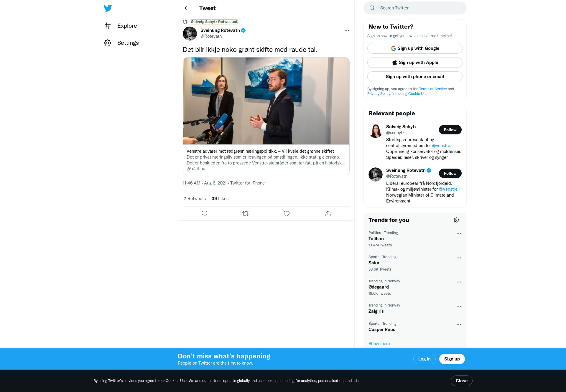566x392 pixels.
Task: Open Trends for you settings gear
Action: [x=456, y=220]
